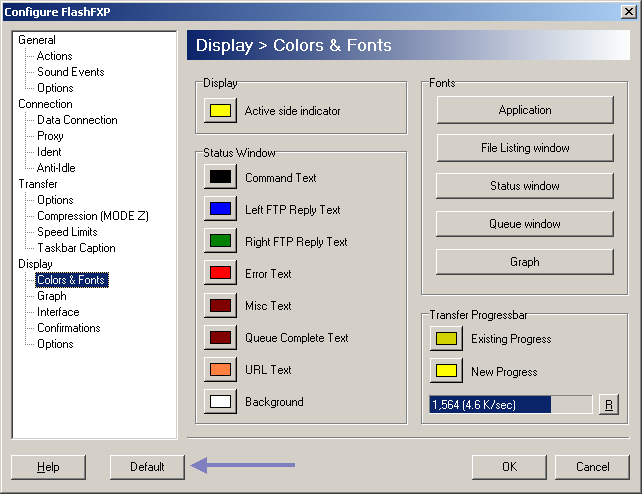The image size is (642, 494).
Task: Click the Active side indicator yellow swatch
Action: pos(220,110)
